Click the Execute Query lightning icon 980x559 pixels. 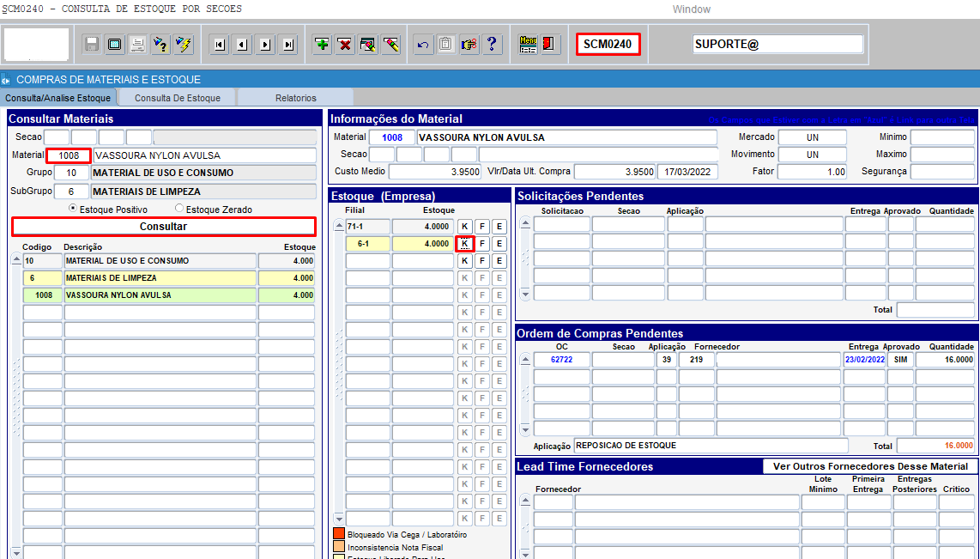pos(184,45)
